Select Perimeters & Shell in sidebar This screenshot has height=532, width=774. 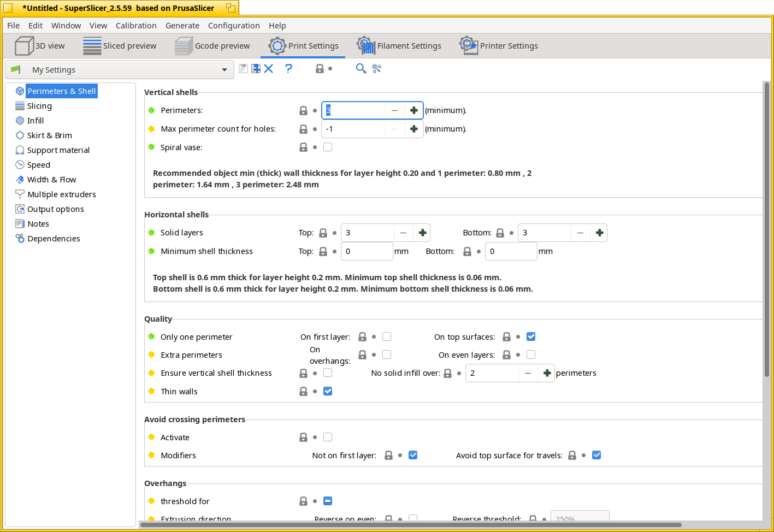click(x=62, y=91)
